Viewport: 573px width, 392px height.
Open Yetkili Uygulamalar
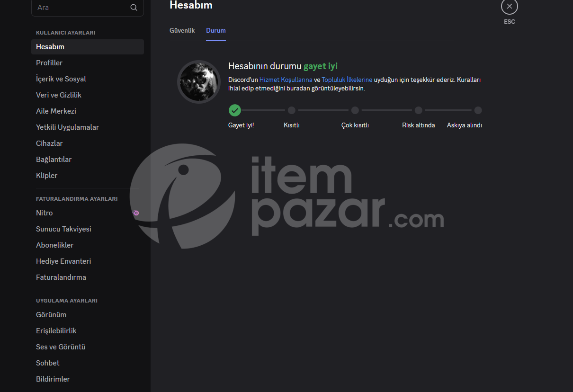pyautogui.click(x=88, y=127)
